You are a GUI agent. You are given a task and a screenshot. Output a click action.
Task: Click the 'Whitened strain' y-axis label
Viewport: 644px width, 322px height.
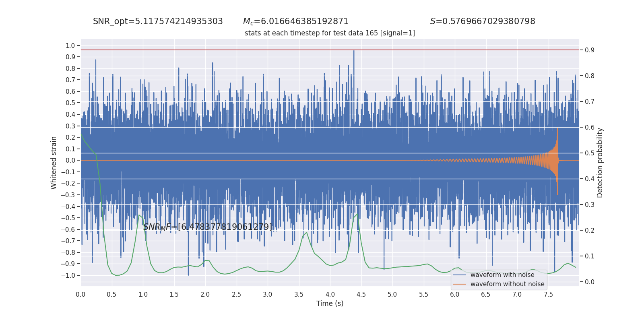pos(54,163)
